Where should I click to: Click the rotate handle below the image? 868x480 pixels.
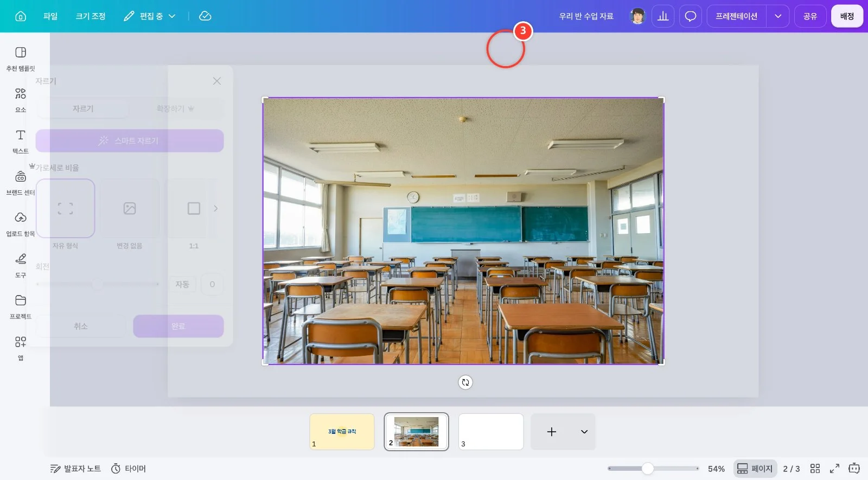coord(465,382)
